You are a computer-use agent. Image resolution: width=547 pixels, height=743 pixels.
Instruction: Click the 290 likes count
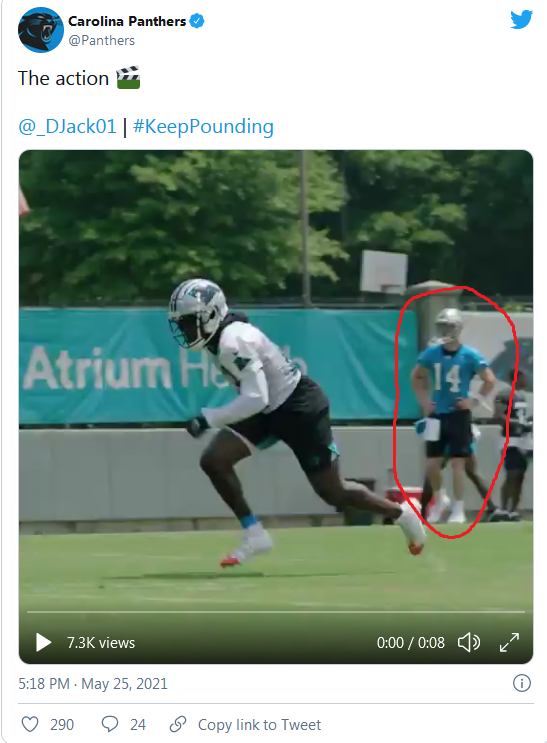(62, 725)
